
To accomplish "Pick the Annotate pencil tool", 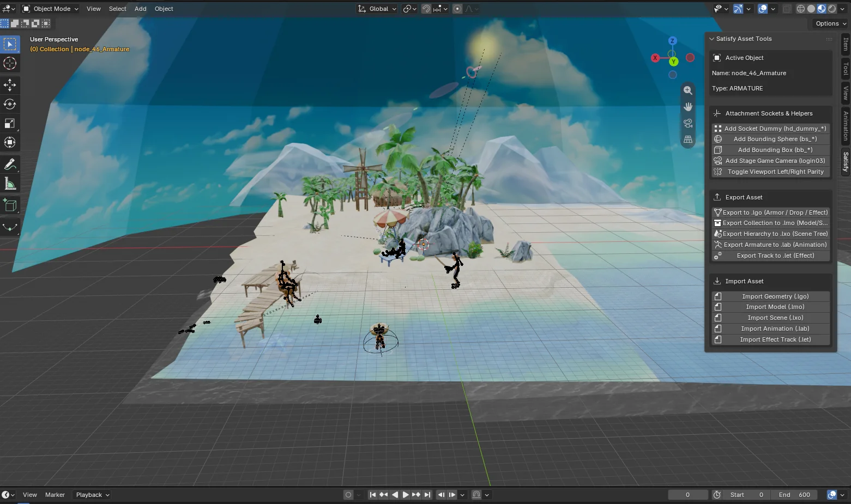I will [x=10, y=164].
